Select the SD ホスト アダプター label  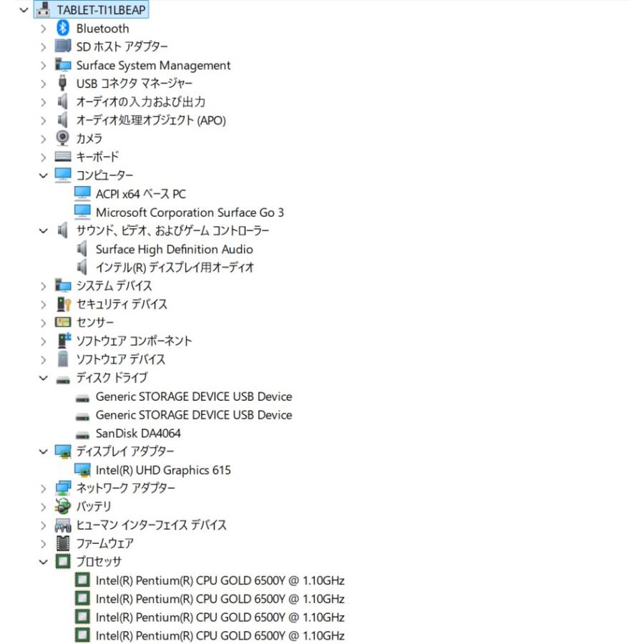(122, 47)
